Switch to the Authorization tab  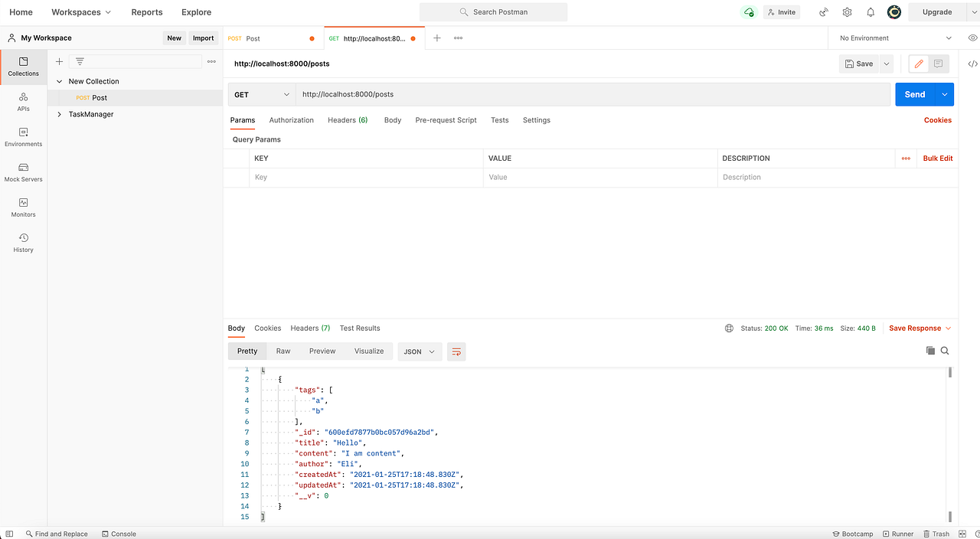click(x=291, y=120)
